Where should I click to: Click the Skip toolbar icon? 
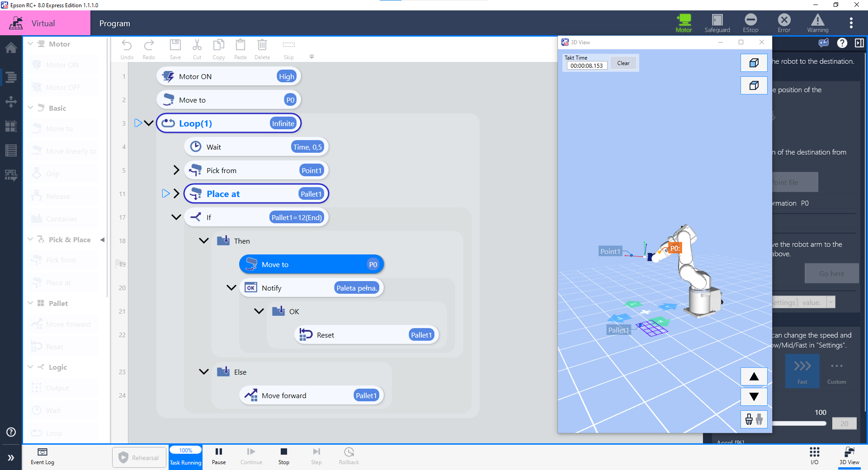[x=289, y=50]
